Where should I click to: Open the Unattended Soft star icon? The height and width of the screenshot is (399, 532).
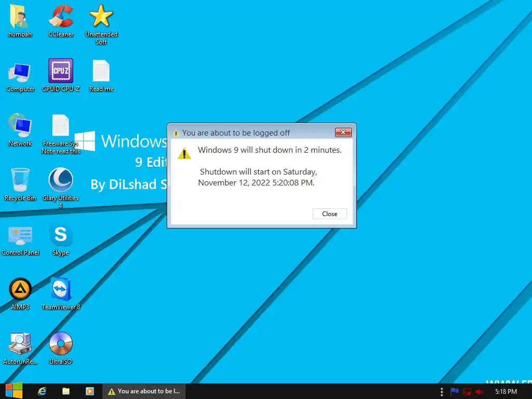(x=101, y=24)
